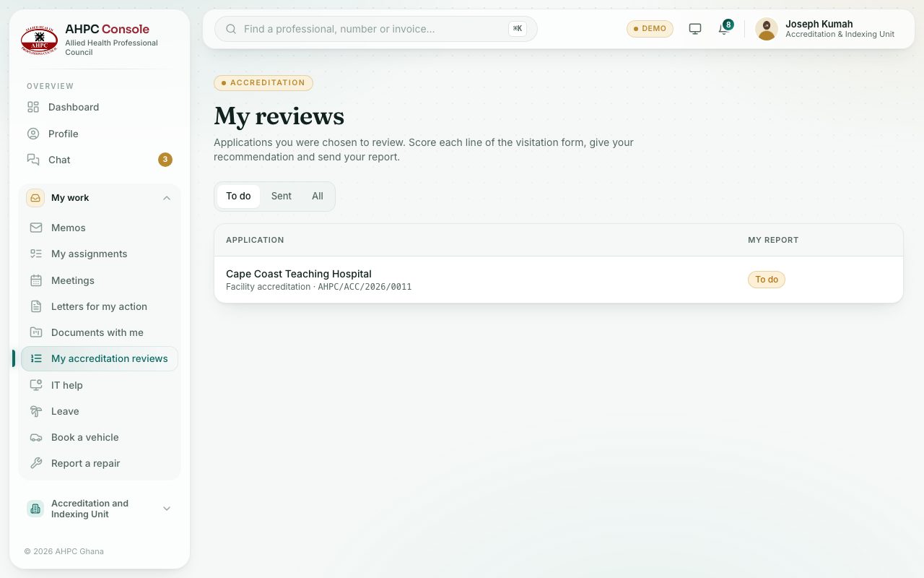Open Letters for my action
This screenshot has width=924, height=578.
coord(100,306)
